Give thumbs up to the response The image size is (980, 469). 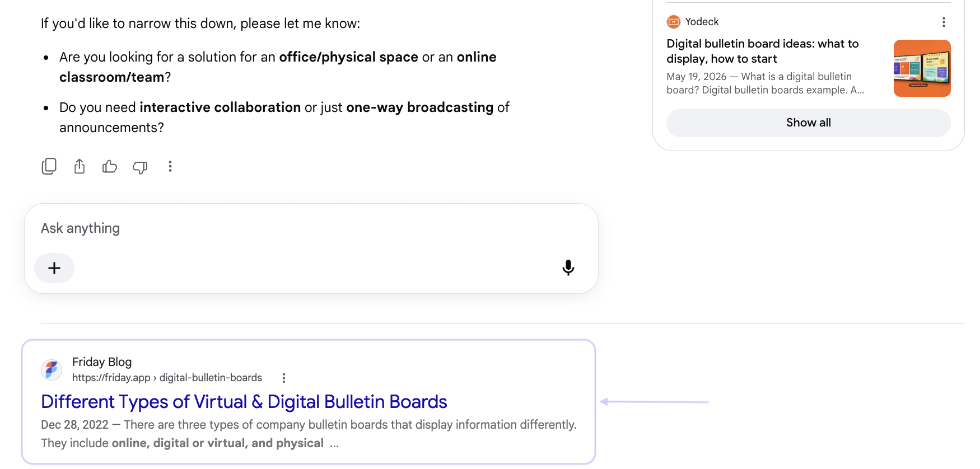click(x=110, y=166)
